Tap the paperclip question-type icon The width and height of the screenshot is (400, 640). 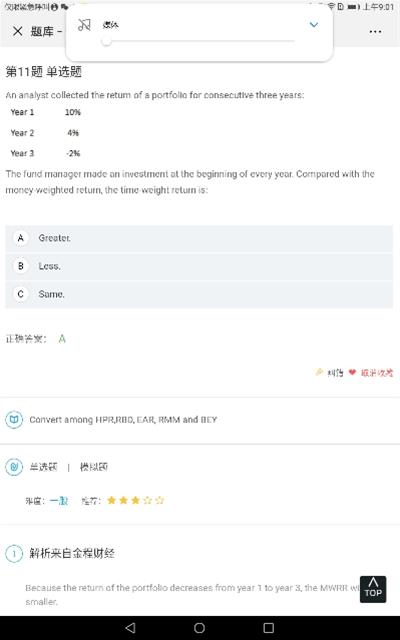click(x=14, y=467)
